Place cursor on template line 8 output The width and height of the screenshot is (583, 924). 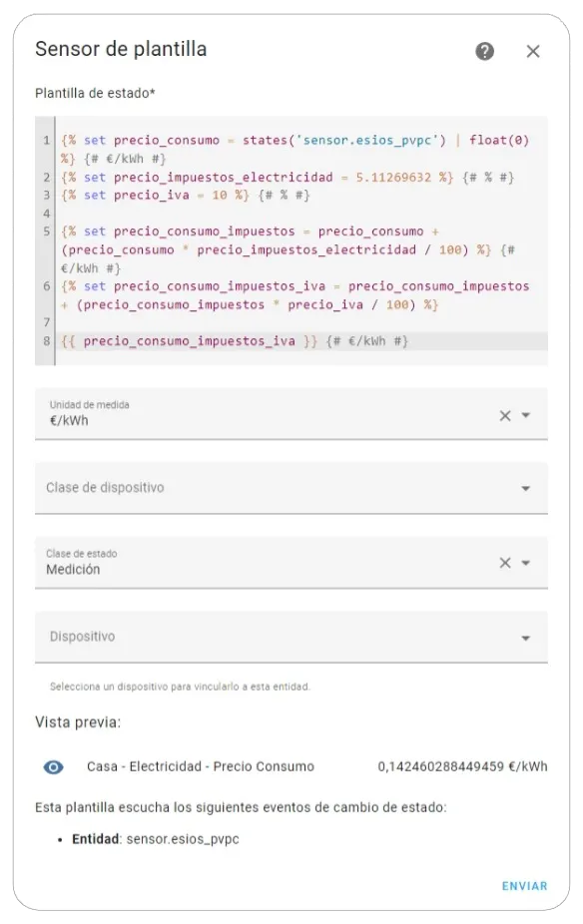tap(189, 341)
